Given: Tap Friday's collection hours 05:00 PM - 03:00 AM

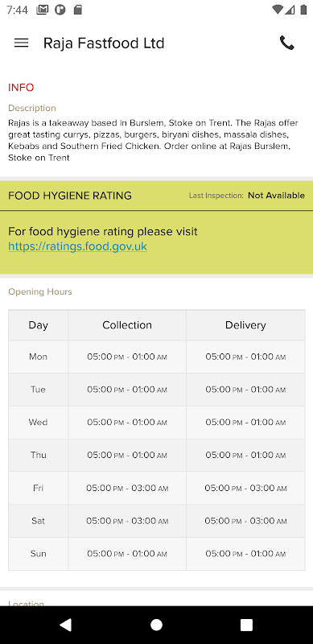Looking at the screenshot, I should coord(127,489).
